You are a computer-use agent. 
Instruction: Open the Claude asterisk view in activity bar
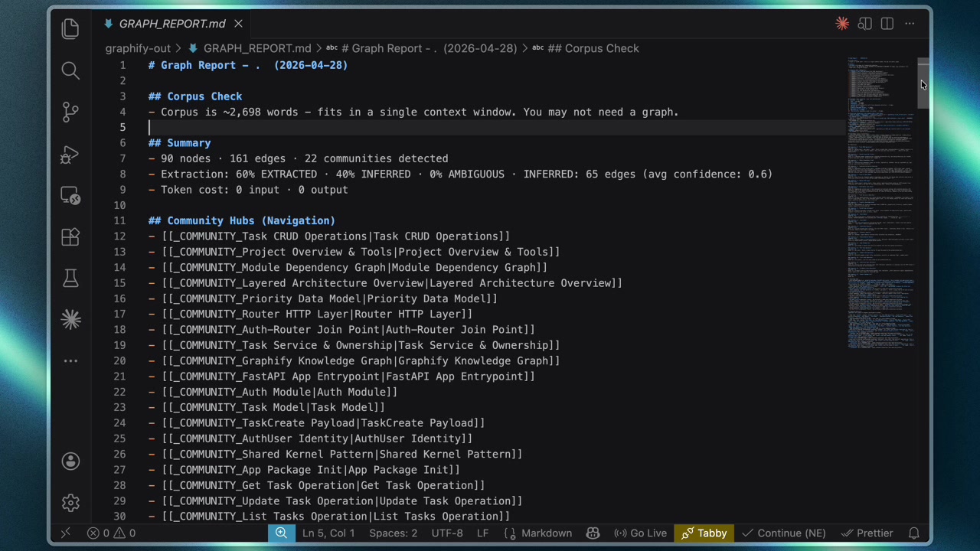(x=70, y=320)
